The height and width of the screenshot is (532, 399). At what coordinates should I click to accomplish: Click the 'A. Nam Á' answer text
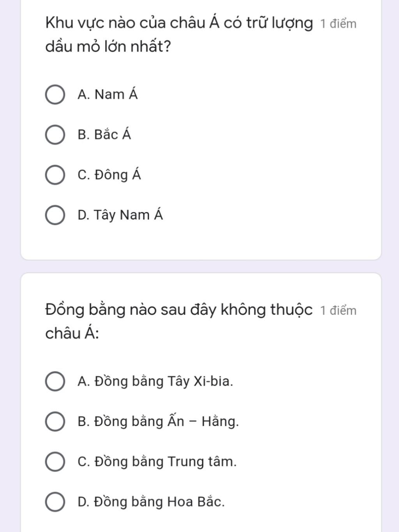108,94
